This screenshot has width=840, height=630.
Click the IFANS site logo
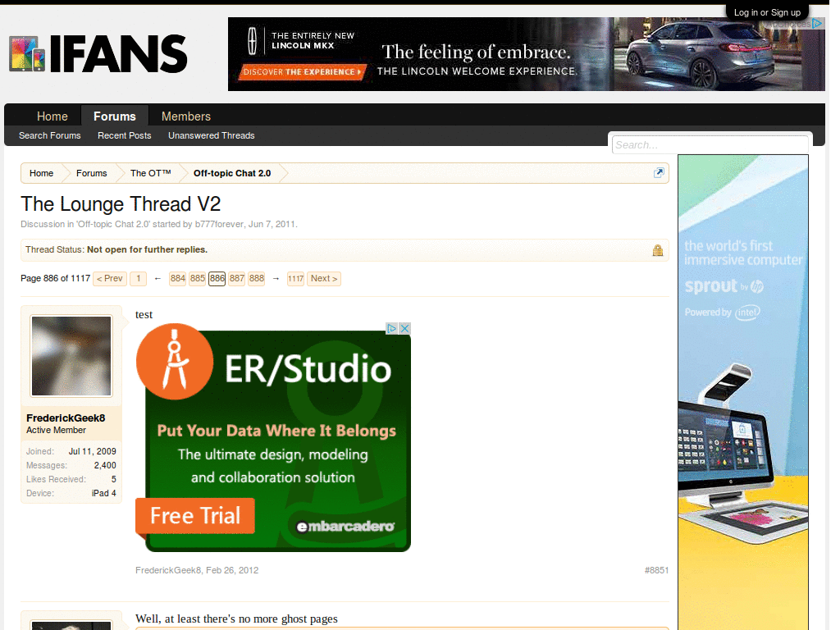(x=98, y=53)
